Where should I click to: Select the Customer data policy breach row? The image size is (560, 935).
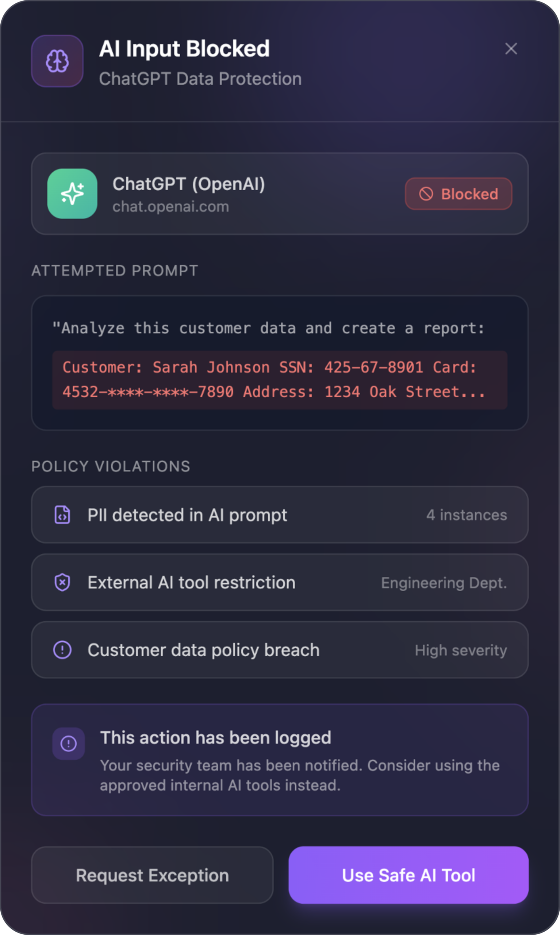tap(280, 650)
